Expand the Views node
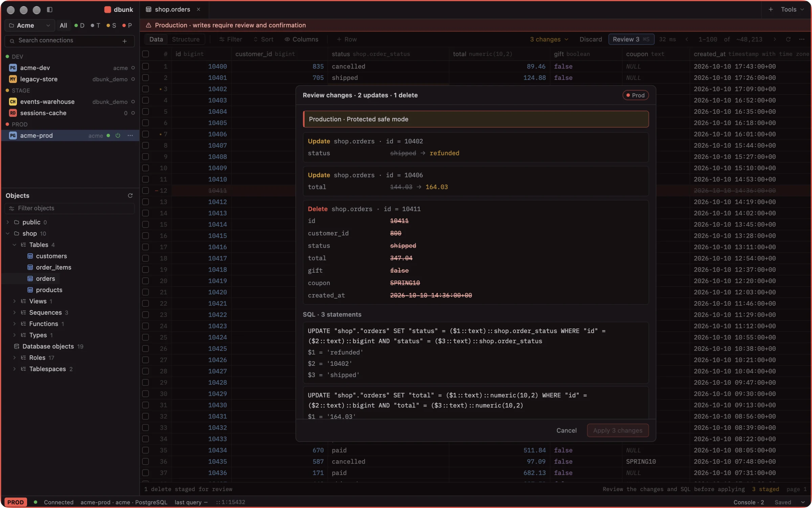This screenshot has height=508, width=812. pyautogui.click(x=15, y=301)
